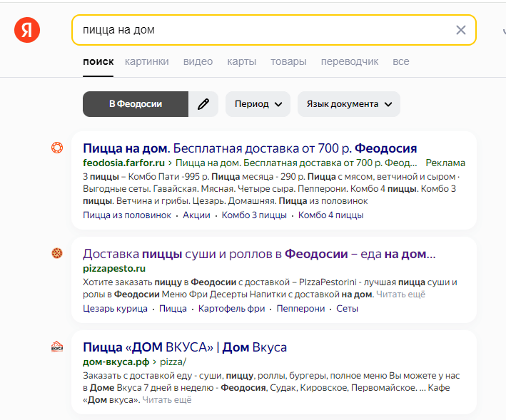Open the Картофель фри sitelink
Viewport: 506px width, 420px height.
click(x=231, y=309)
